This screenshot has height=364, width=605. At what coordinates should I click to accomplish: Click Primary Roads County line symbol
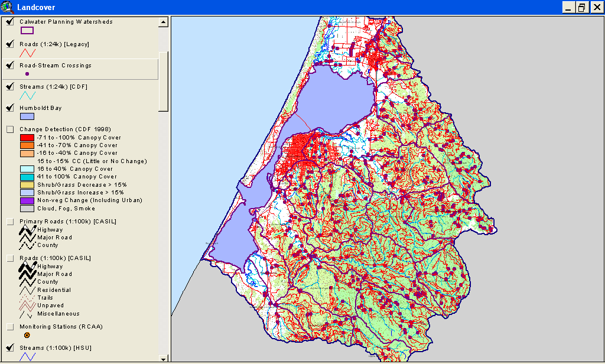coord(27,245)
